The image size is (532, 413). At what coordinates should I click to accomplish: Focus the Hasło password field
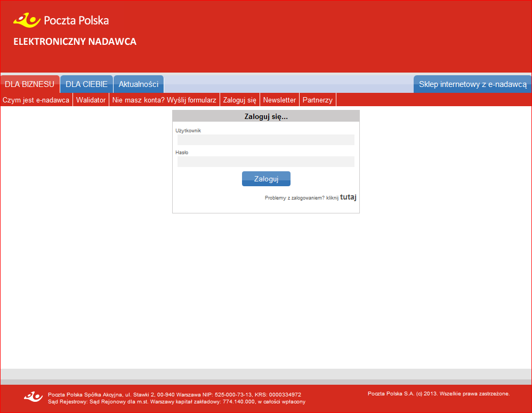(x=265, y=162)
